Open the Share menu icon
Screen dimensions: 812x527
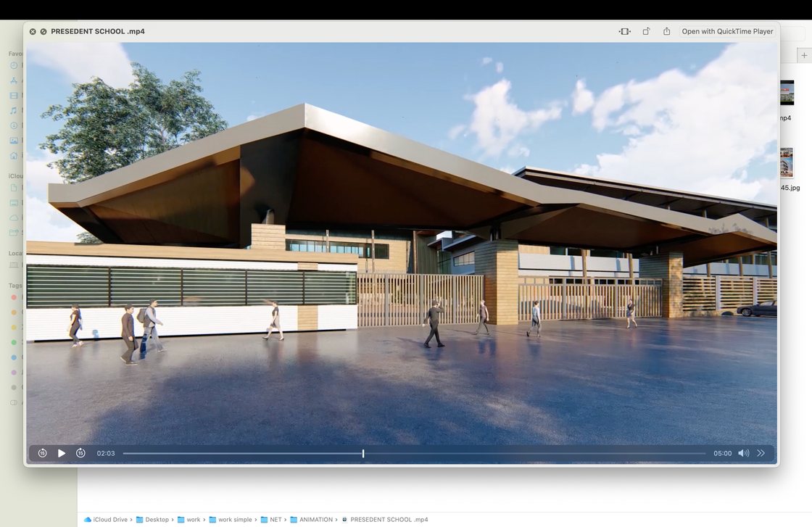click(x=667, y=31)
